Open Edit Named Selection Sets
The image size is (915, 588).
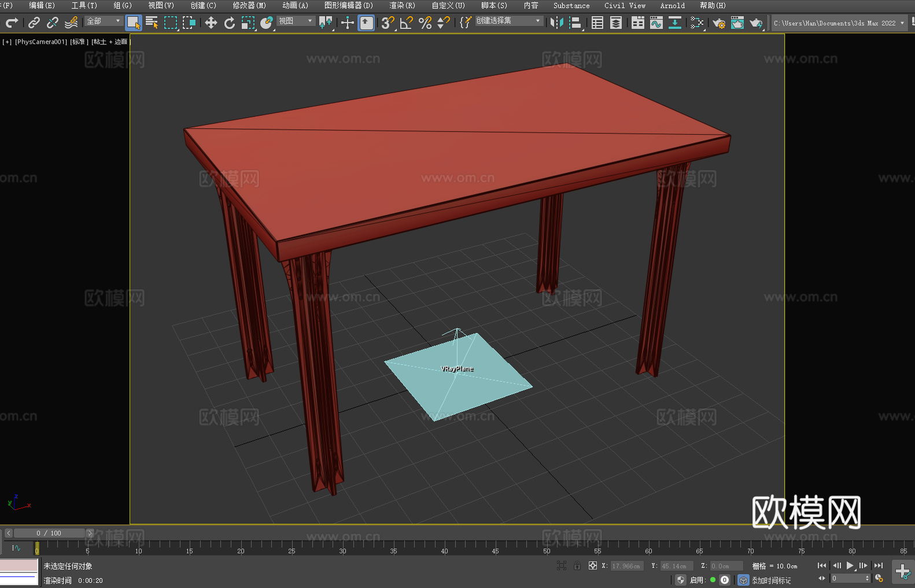(466, 23)
